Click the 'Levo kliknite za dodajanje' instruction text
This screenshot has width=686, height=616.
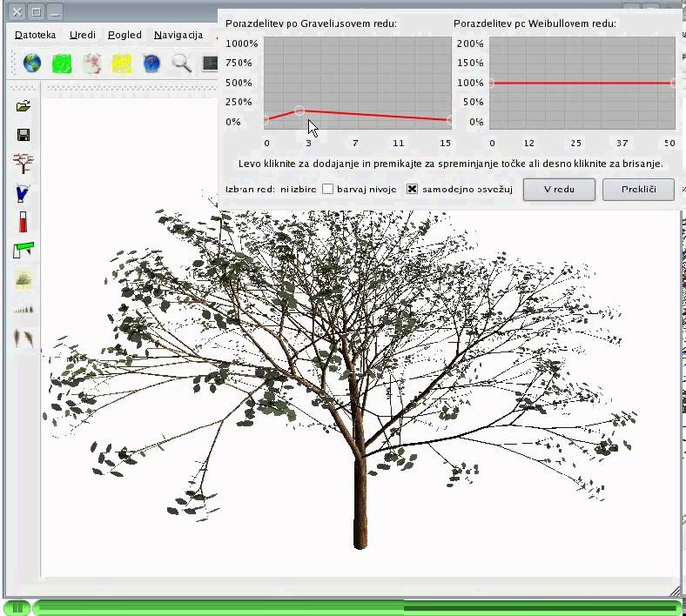click(x=451, y=164)
